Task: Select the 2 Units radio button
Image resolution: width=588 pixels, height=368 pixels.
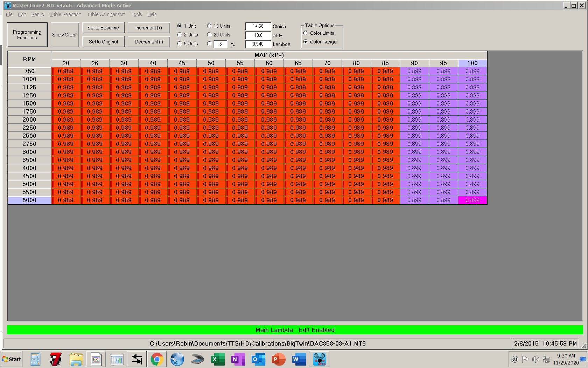Action: (x=180, y=35)
